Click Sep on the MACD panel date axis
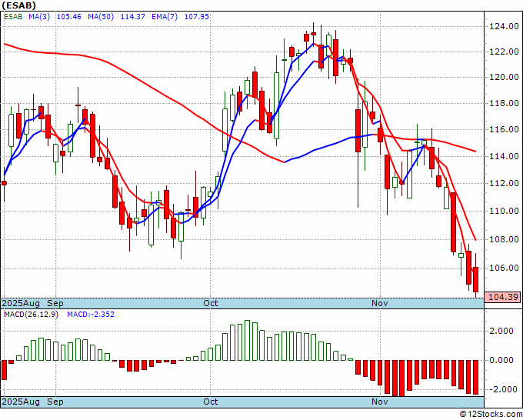 click(x=55, y=402)
